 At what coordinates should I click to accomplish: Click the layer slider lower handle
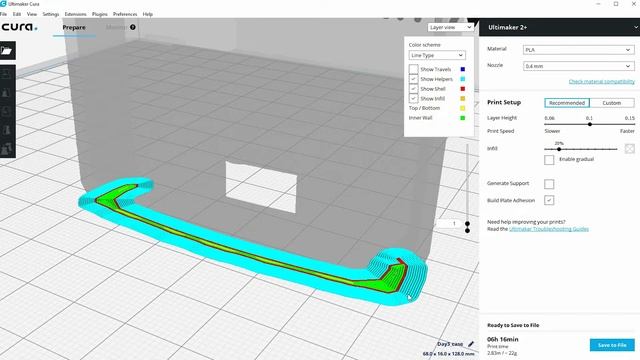pyautogui.click(x=467, y=231)
